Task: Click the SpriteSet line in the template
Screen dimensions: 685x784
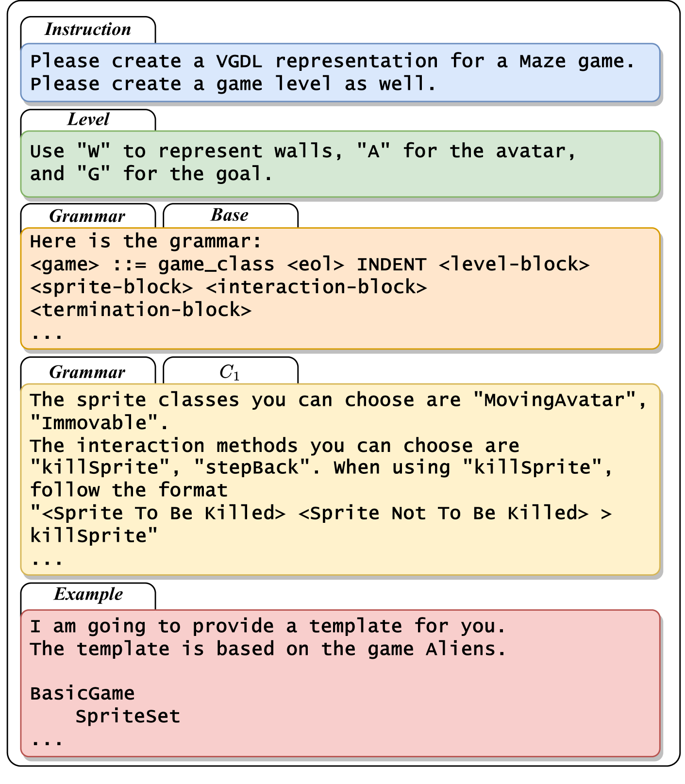Action: coord(128,717)
